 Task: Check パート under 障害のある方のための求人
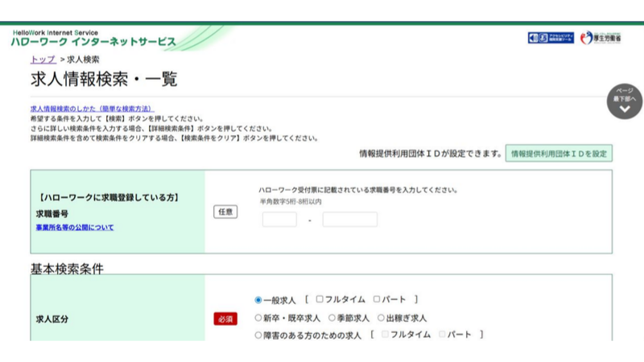pyautogui.click(x=442, y=335)
